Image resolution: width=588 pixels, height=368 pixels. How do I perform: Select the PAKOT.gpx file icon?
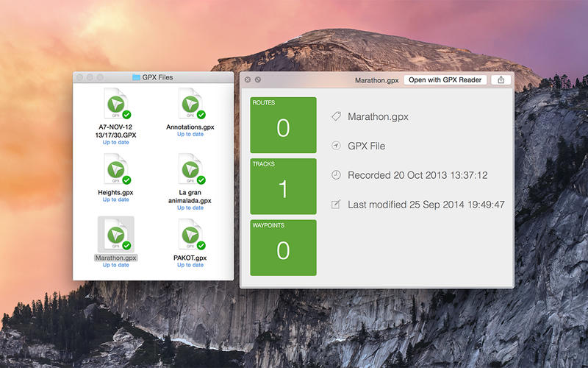[x=190, y=235]
